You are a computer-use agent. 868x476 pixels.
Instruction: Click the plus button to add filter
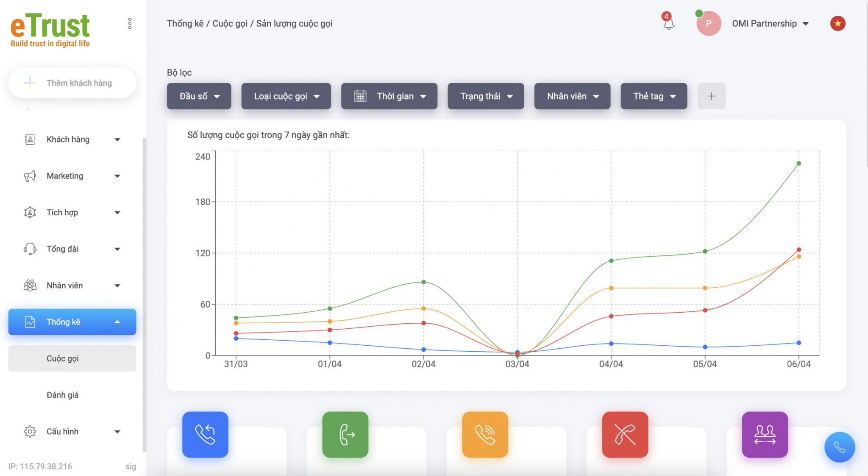point(711,96)
